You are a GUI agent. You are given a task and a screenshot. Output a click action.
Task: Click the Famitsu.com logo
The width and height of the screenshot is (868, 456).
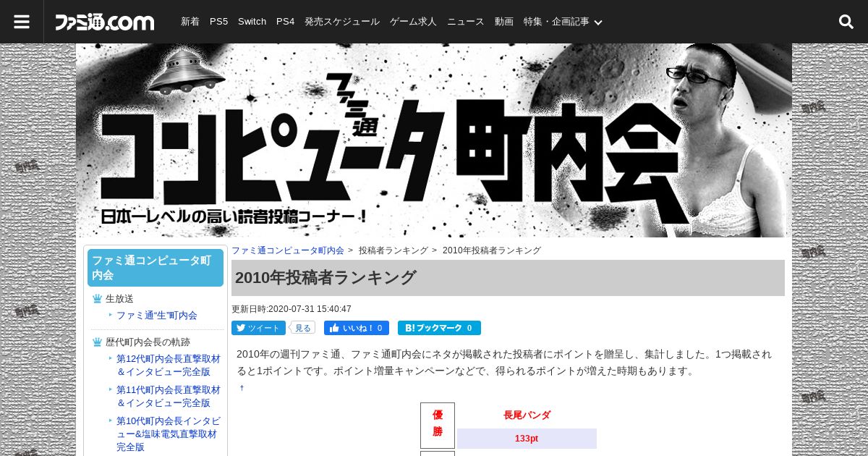(x=105, y=22)
